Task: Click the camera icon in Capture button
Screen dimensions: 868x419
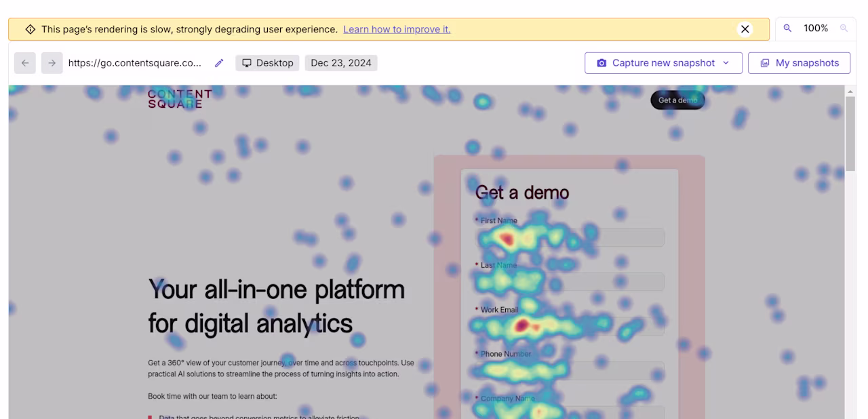Action: point(601,63)
